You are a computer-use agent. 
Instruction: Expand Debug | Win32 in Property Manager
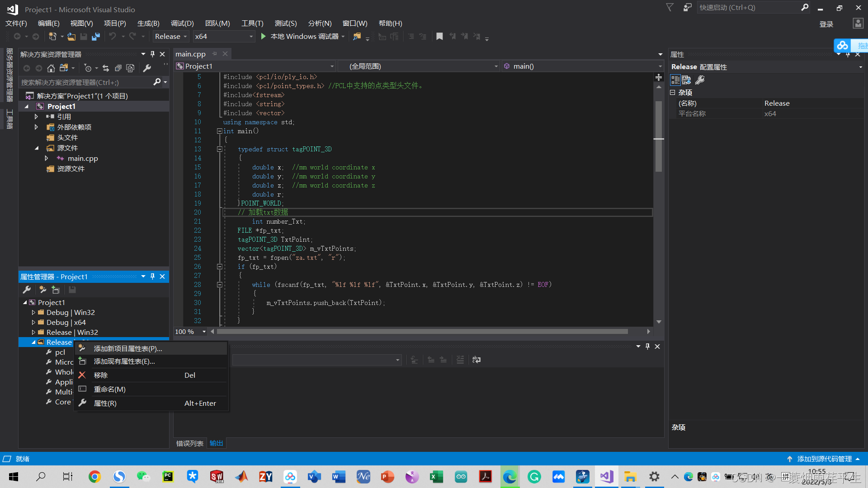click(33, 312)
